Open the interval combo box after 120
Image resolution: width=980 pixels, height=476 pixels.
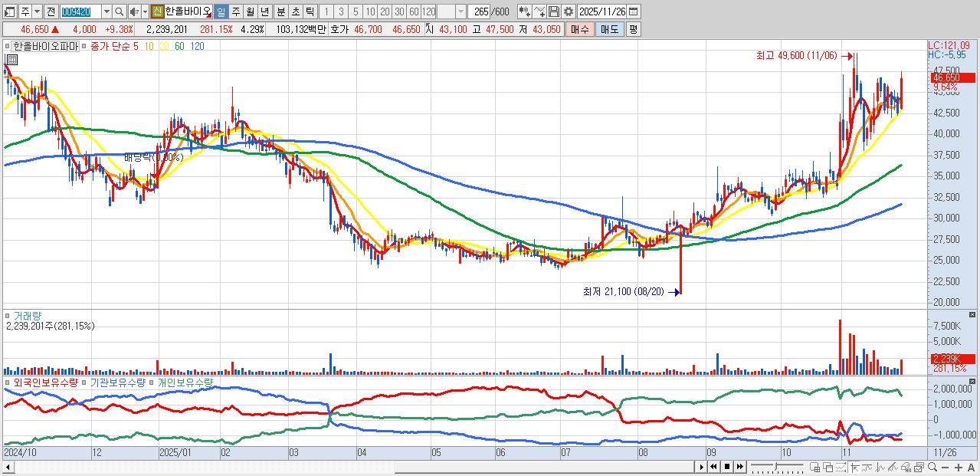click(451, 11)
